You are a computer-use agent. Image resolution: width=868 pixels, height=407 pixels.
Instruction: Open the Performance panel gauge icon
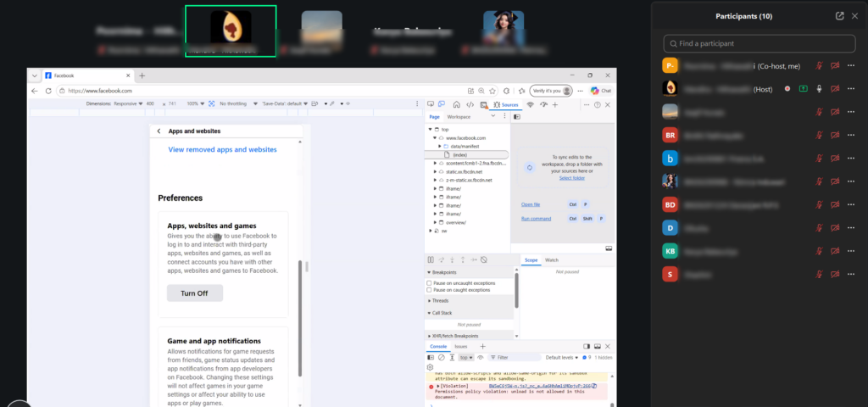click(543, 104)
